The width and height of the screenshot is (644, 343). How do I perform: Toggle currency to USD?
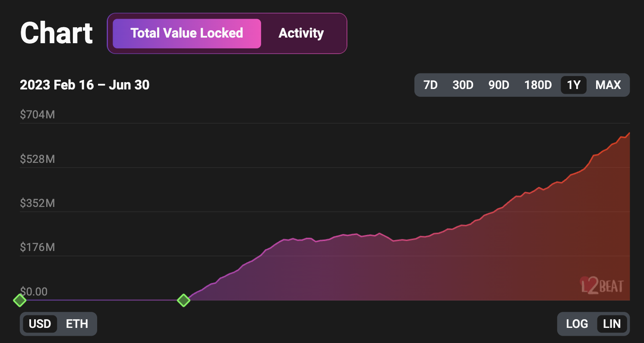[40, 324]
